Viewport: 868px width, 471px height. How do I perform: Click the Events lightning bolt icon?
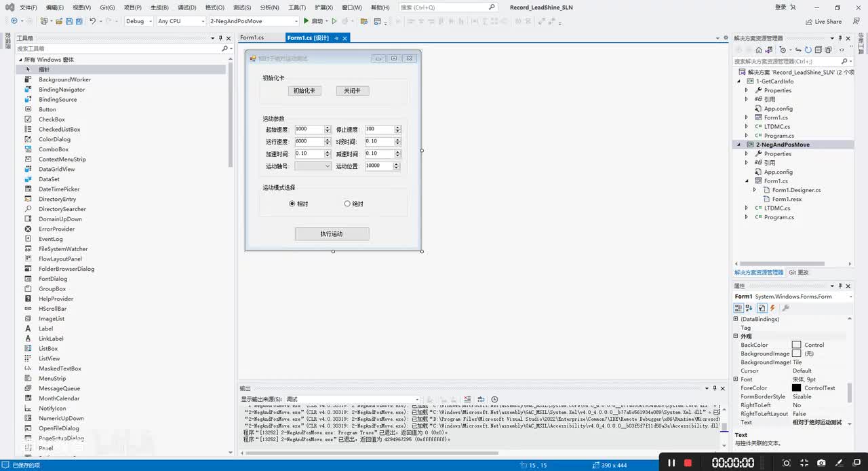[x=772, y=307]
